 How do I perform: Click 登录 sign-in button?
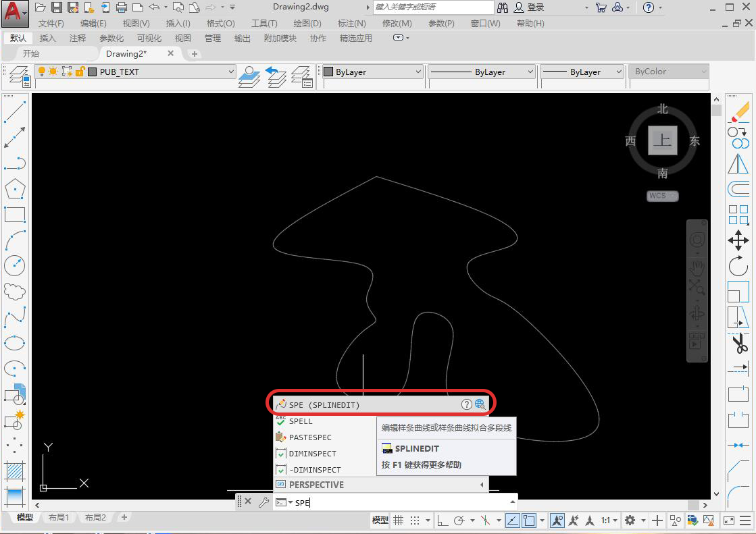pyautogui.click(x=535, y=7)
